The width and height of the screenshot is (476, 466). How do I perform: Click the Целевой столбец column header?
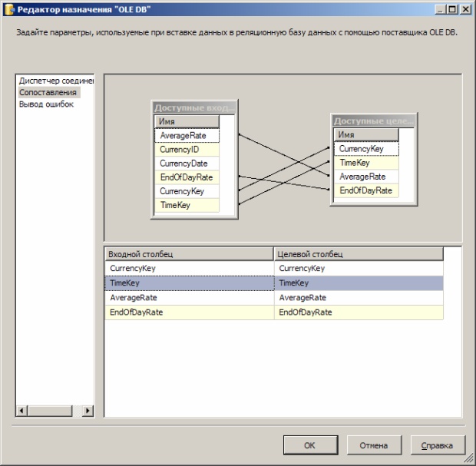[359, 254]
